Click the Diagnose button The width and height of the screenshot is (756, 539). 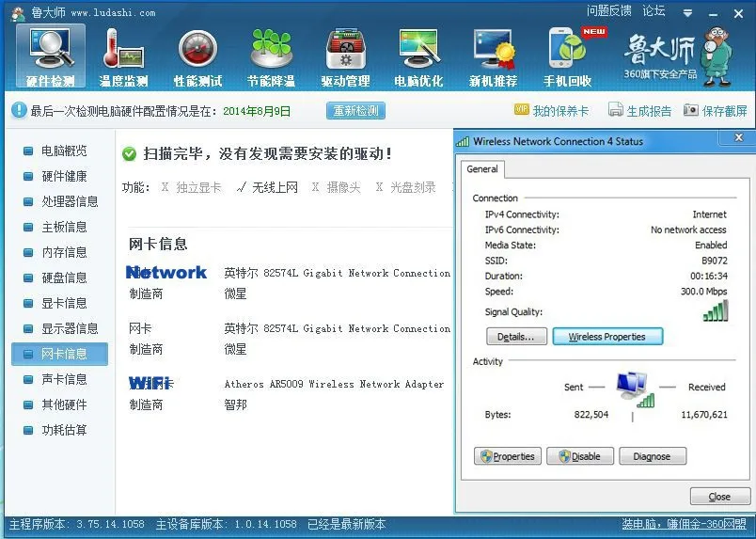(653, 456)
